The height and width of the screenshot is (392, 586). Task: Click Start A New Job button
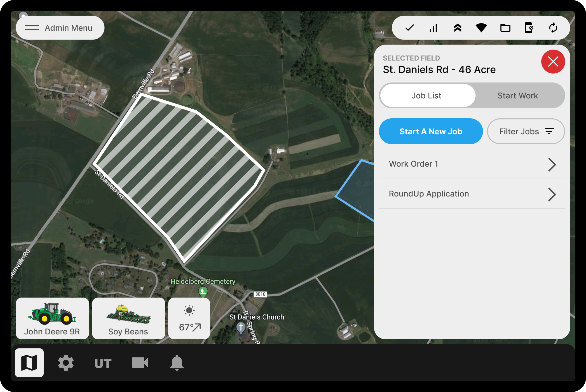pos(430,131)
